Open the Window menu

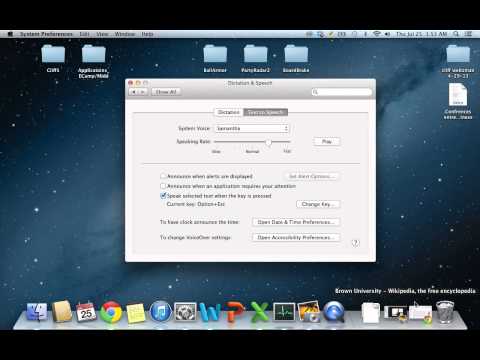(x=125, y=34)
